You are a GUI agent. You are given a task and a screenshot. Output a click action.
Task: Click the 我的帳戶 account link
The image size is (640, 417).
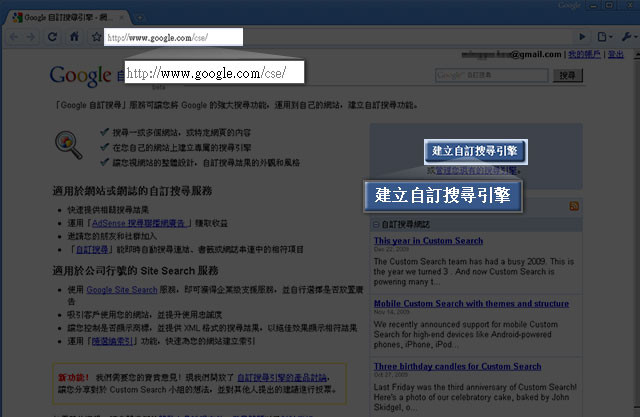(x=584, y=54)
